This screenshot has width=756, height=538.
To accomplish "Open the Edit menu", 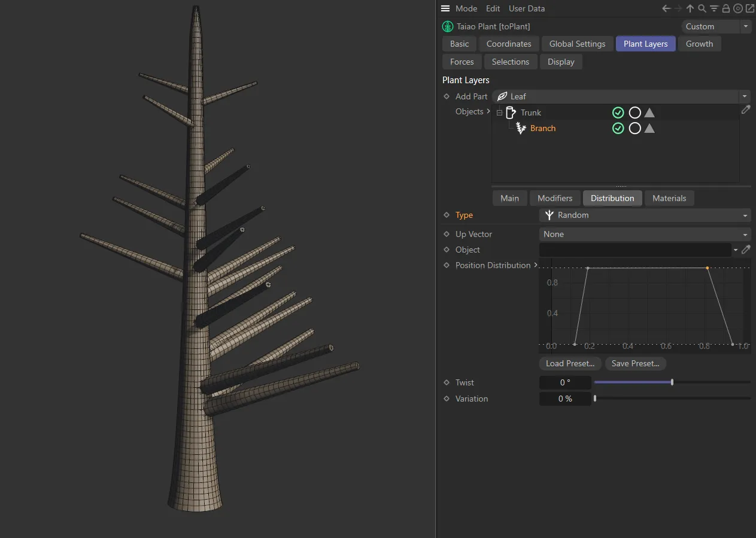I will coord(493,8).
